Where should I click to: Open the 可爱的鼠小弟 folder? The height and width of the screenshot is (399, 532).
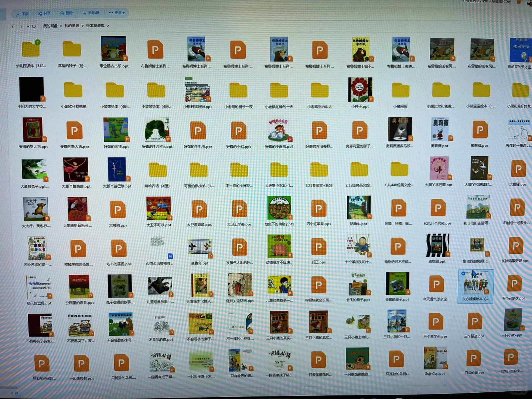pyautogui.click(x=198, y=170)
